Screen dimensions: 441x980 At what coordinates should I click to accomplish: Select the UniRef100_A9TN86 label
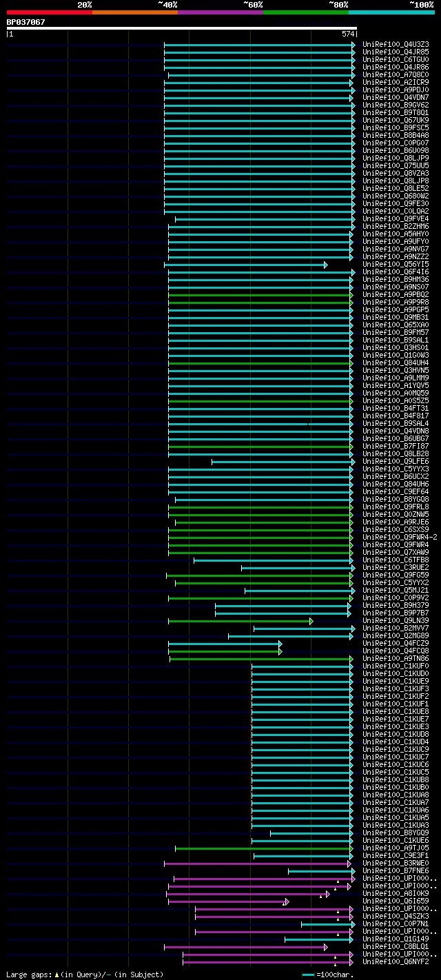(396, 658)
